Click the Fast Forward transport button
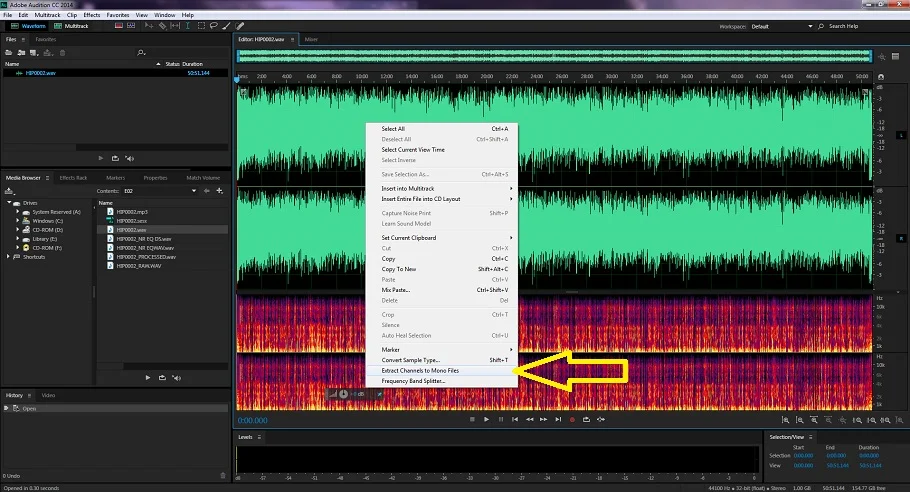Screen dimensions: 910x492 tap(544, 419)
